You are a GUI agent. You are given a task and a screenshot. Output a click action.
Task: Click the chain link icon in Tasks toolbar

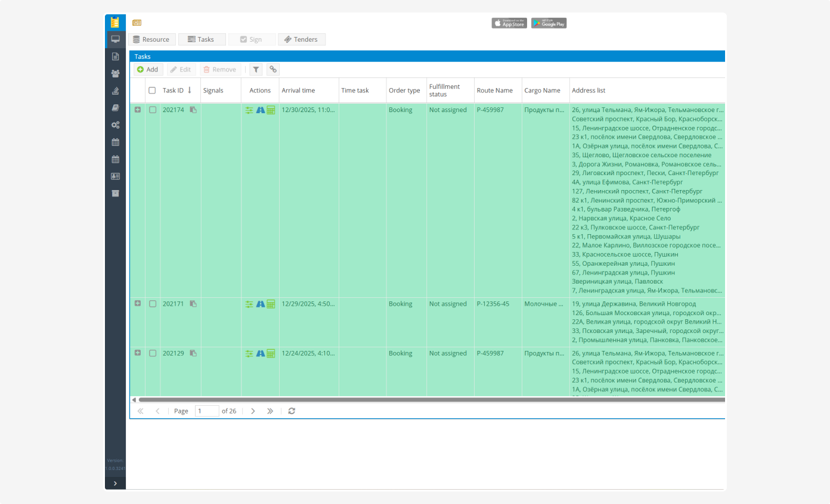[272, 70]
